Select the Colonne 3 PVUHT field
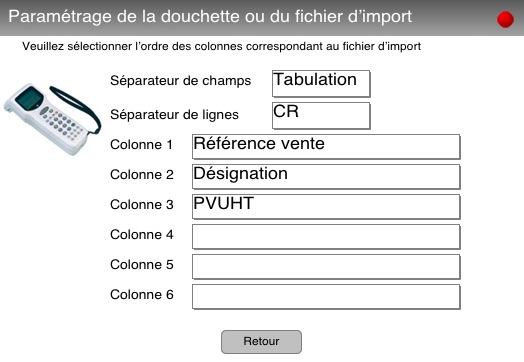Image resolution: width=524 pixels, height=362 pixels. (326, 207)
